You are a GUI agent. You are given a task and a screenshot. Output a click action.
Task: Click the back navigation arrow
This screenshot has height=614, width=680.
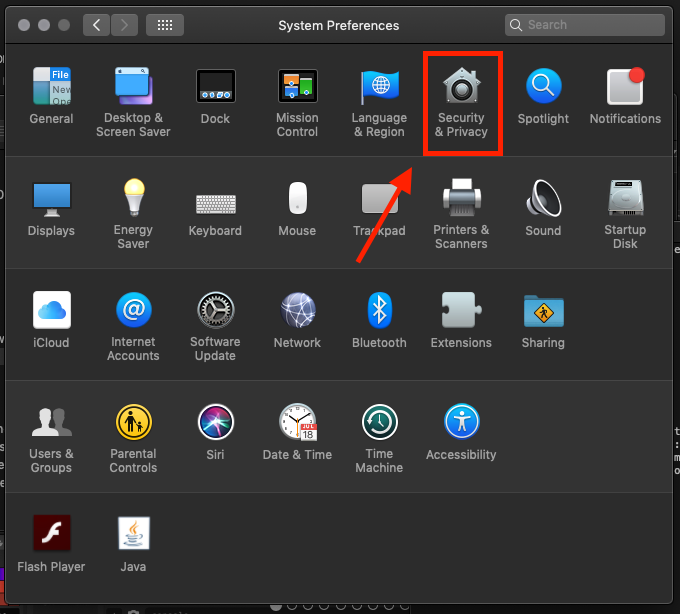[x=96, y=25]
